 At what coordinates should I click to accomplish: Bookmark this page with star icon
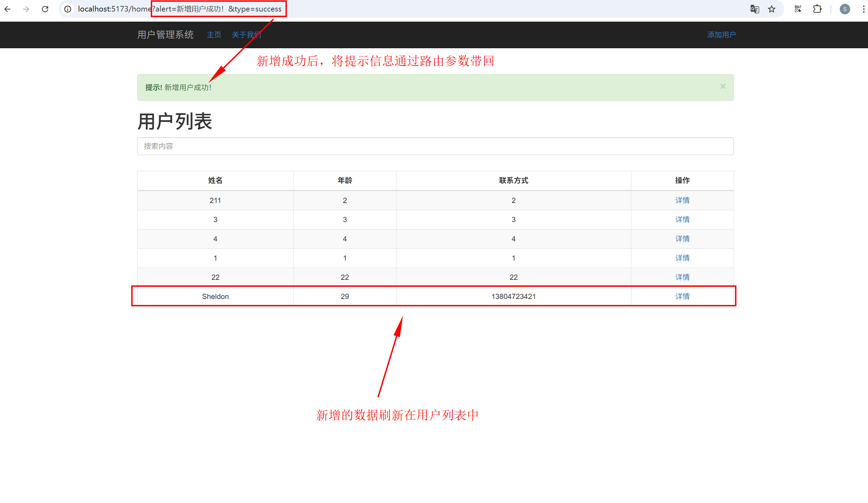[x=772, y=9]
